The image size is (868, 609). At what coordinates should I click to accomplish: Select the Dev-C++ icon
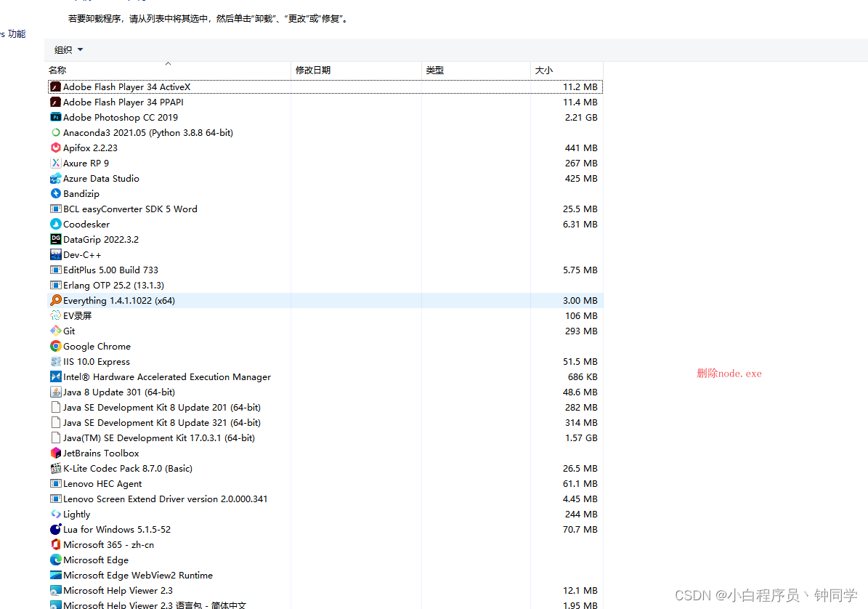click(x=55, y=254)
